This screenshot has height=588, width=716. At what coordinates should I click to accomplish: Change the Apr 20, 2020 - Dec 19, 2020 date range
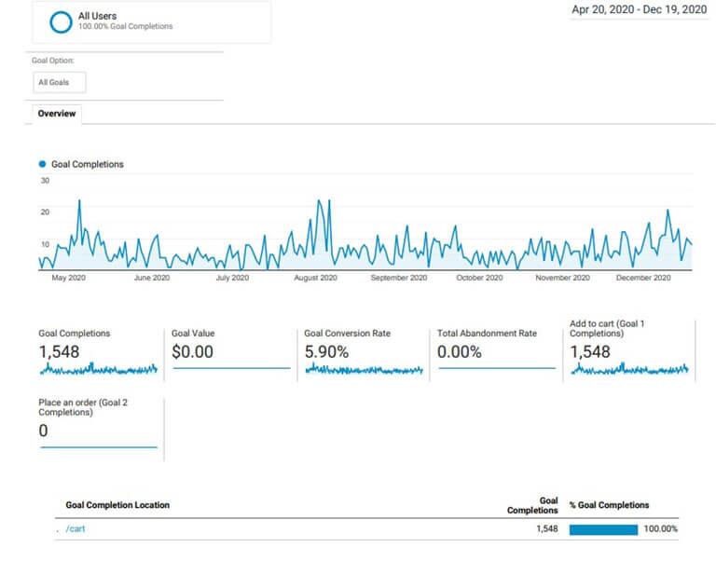coord(639,9)
